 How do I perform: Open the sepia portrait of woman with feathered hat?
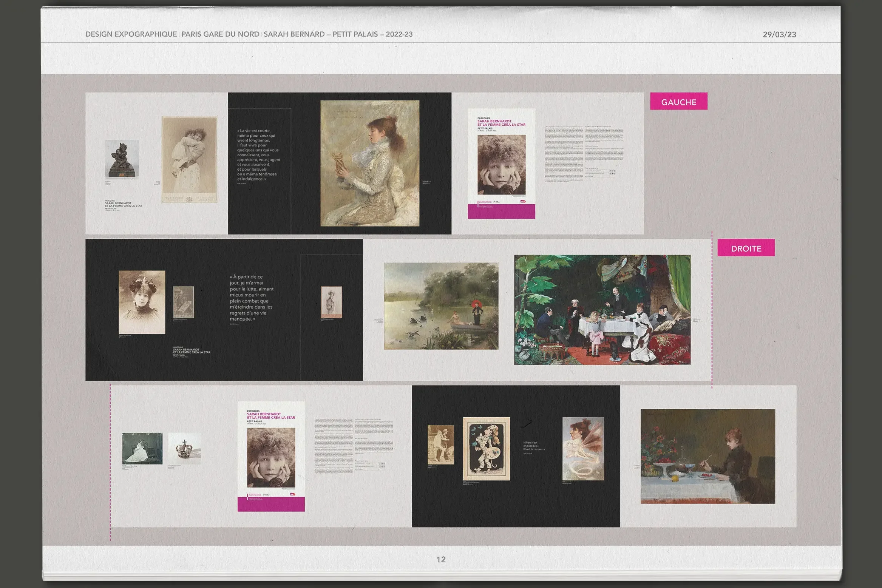click(x=142, y=302)
